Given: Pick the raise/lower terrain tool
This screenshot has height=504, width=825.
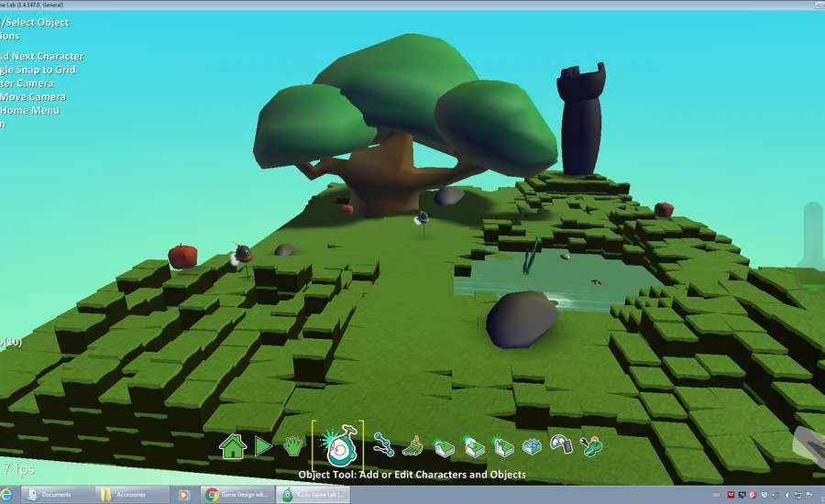Looking at the screenshot, I should (444, 446).
